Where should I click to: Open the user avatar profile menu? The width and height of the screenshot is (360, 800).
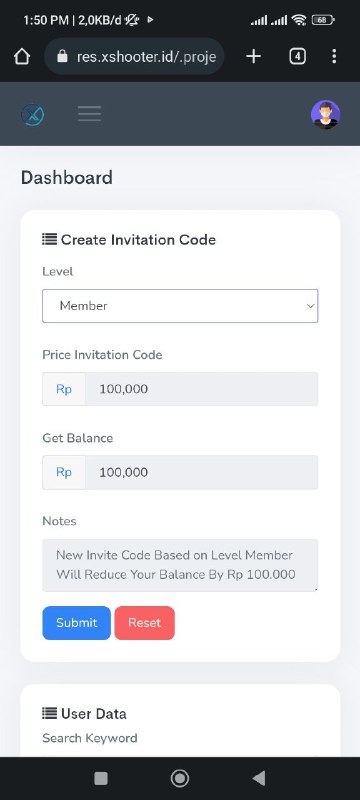[325, 114]
